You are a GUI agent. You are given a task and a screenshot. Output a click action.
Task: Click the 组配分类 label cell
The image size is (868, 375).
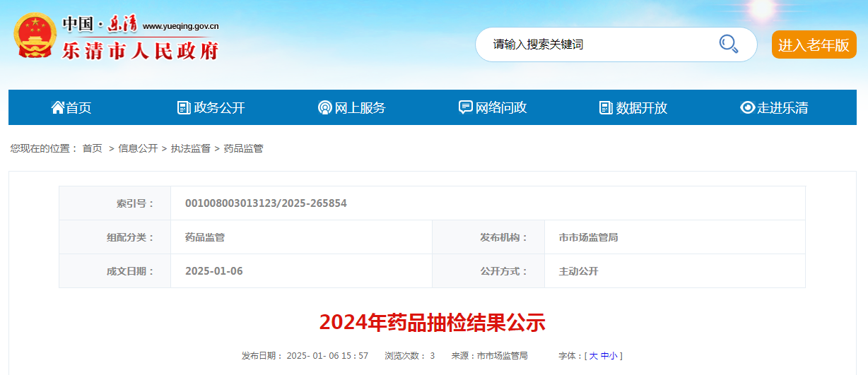tap(115, 237)
